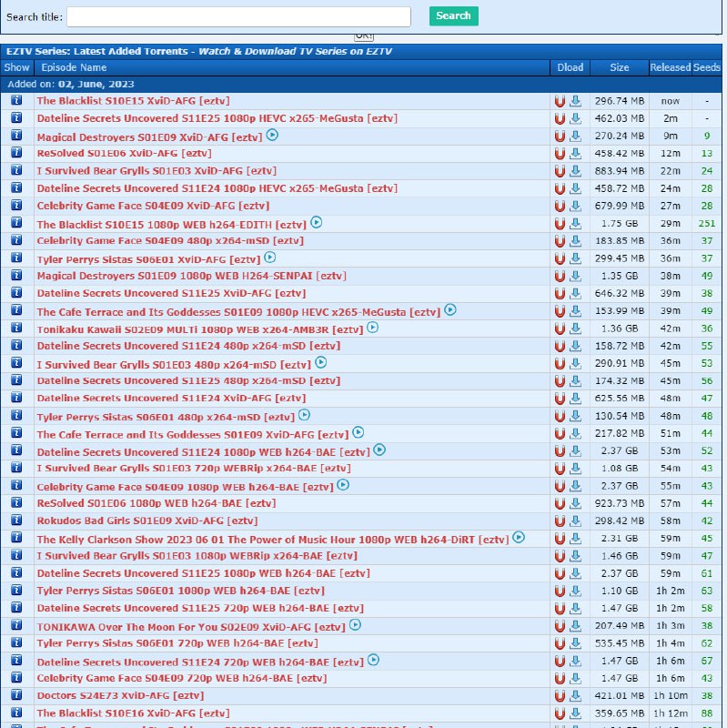Focus the Search title input field

pos(238,16)
